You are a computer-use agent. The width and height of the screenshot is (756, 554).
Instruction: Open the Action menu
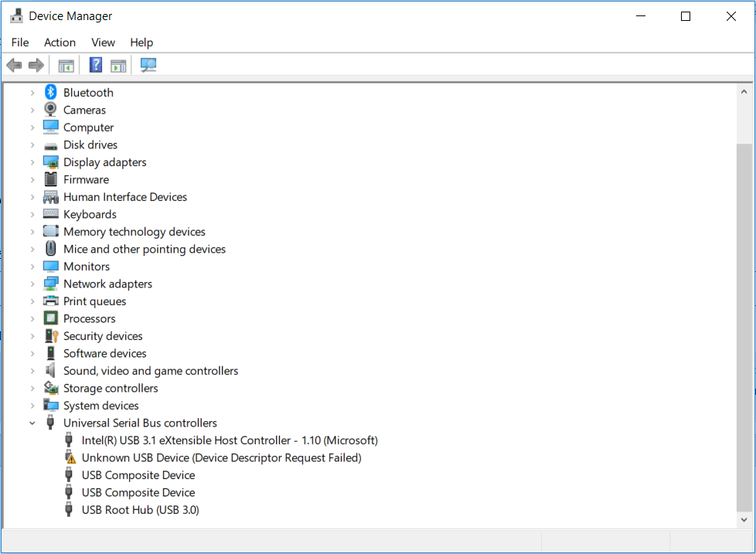coord(60,42)
